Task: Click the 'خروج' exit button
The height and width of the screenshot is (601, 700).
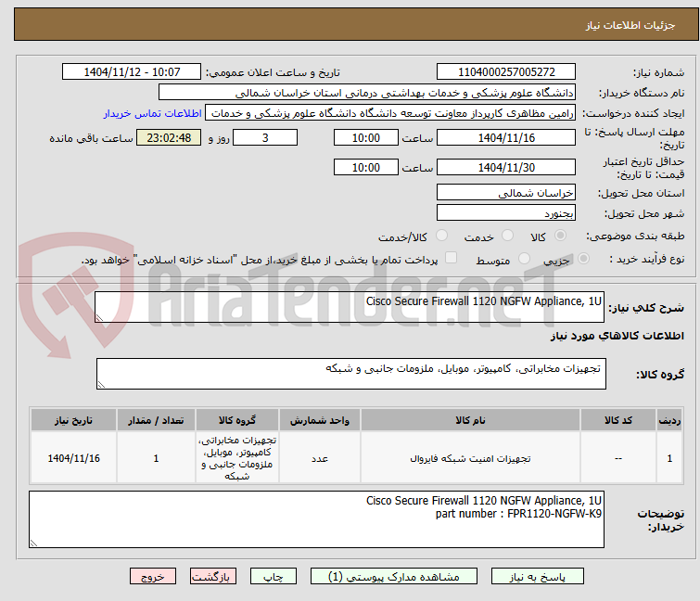Action: tap(153, 577)
